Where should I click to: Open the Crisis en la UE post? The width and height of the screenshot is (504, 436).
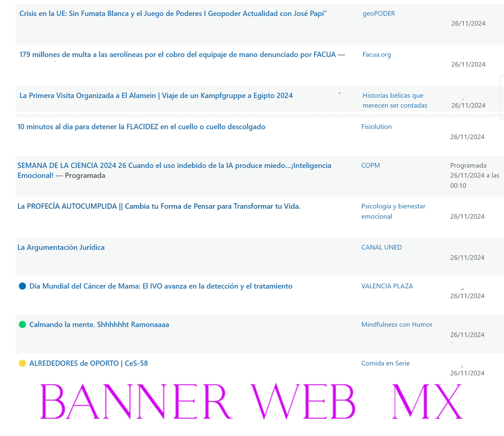[x=173, y=14]
